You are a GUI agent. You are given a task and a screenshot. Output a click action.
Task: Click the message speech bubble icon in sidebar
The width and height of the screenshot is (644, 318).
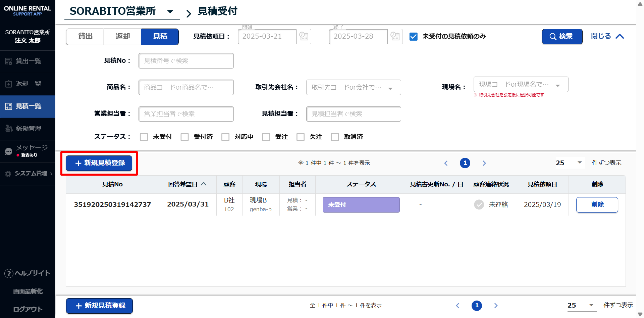9,151
